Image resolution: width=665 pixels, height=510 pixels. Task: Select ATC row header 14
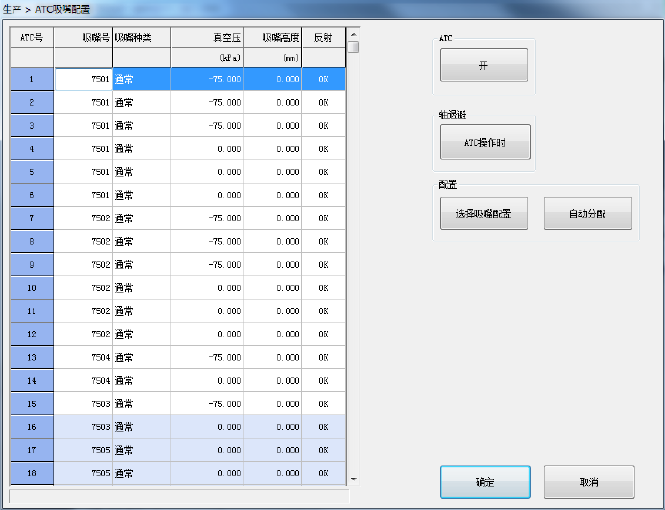(x=32, y=380)
